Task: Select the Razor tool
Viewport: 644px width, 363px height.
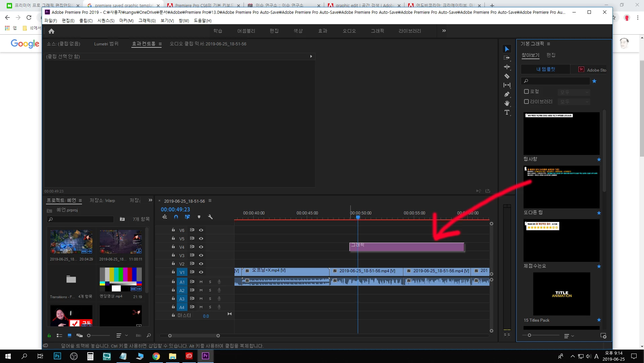Action: (x=507, y=76)
